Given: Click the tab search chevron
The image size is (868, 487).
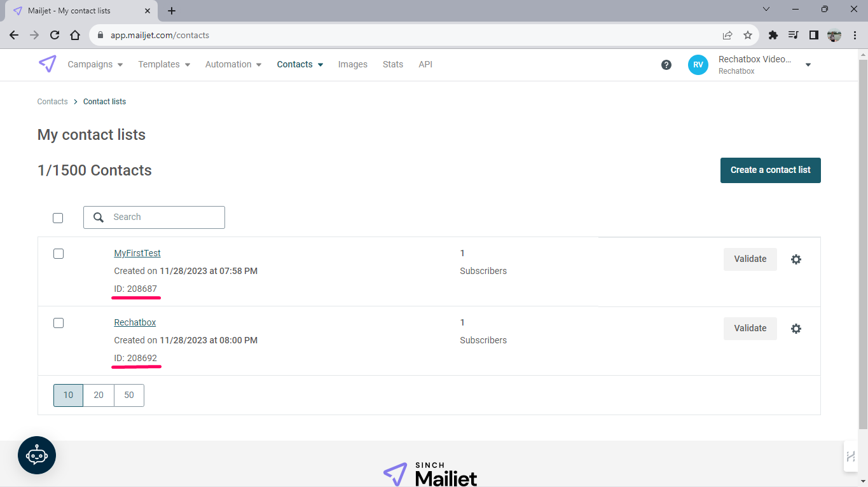Looking at the screenshot, I should point(766,10).
